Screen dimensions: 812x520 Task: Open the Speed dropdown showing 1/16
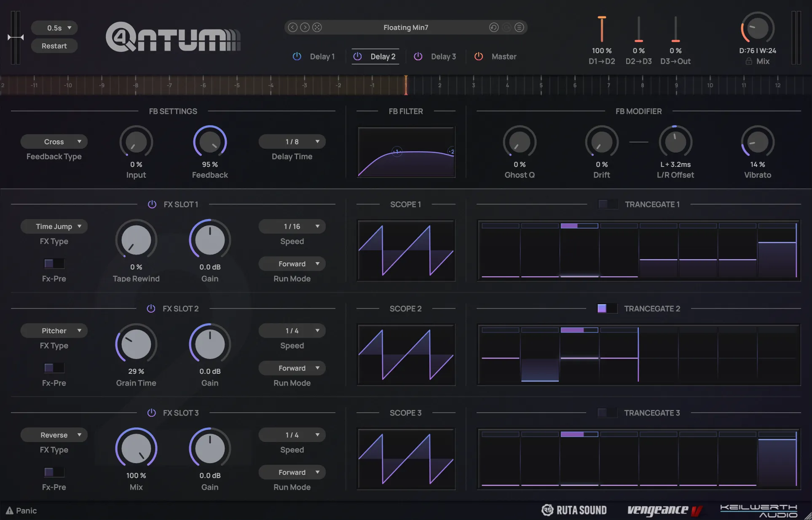(x=292, y=226)
